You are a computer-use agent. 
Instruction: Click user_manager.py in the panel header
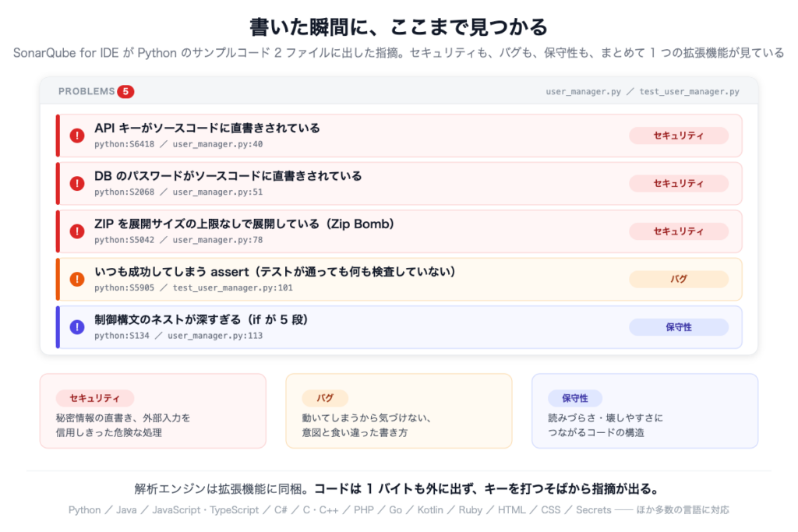coord(583,92)
